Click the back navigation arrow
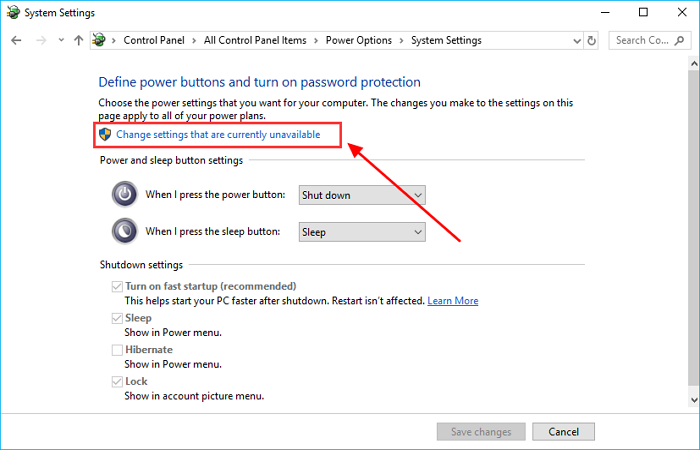Screen dimensions: 700x450 pyautogui.click(x=16, y=41)
